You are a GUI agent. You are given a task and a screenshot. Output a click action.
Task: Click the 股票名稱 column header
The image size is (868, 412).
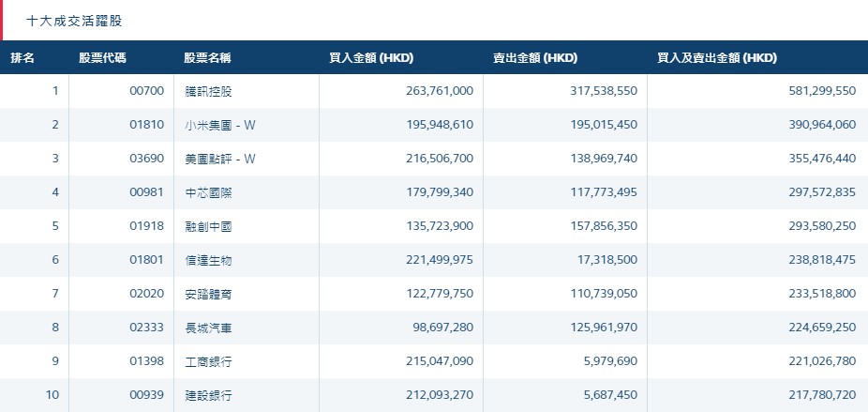point(207,57)
